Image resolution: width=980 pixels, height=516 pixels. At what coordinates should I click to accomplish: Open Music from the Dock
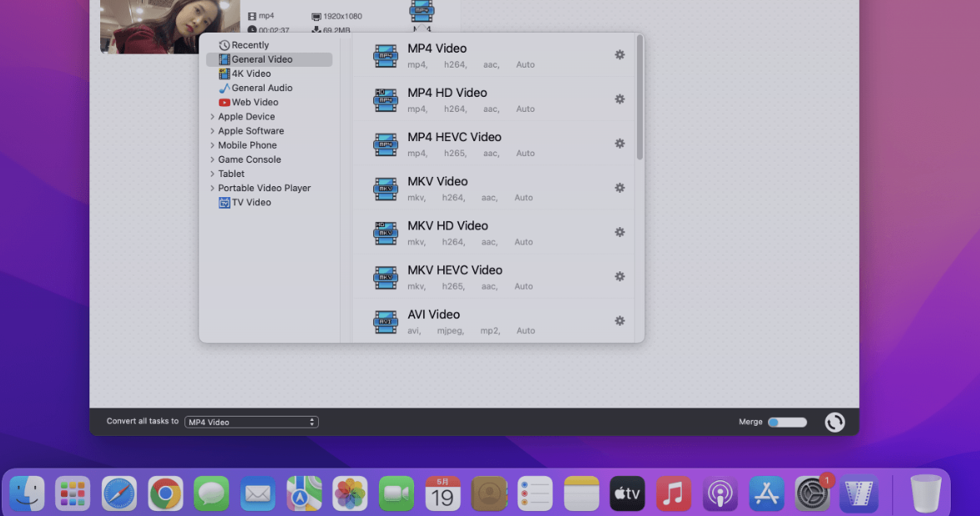[x=674, y=493]
